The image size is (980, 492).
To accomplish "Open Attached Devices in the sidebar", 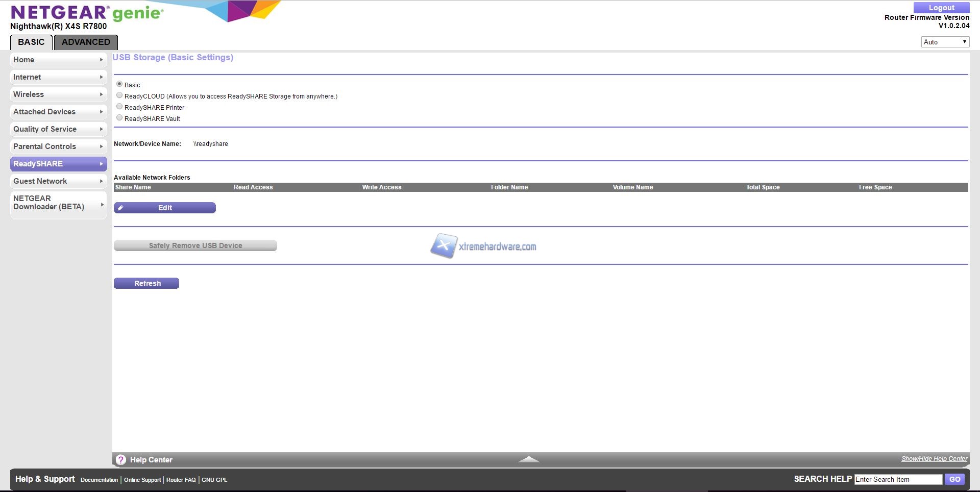I will coord(58,112).
